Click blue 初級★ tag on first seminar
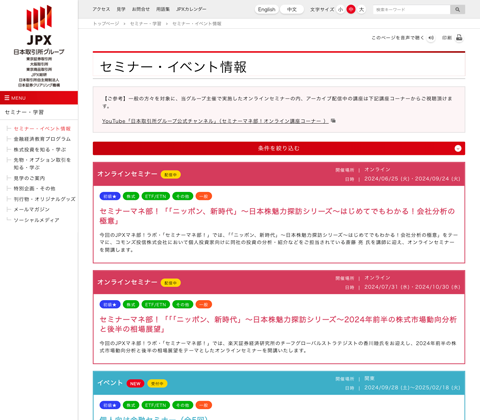This screenshot has height=420, width=480. [110, 196]
